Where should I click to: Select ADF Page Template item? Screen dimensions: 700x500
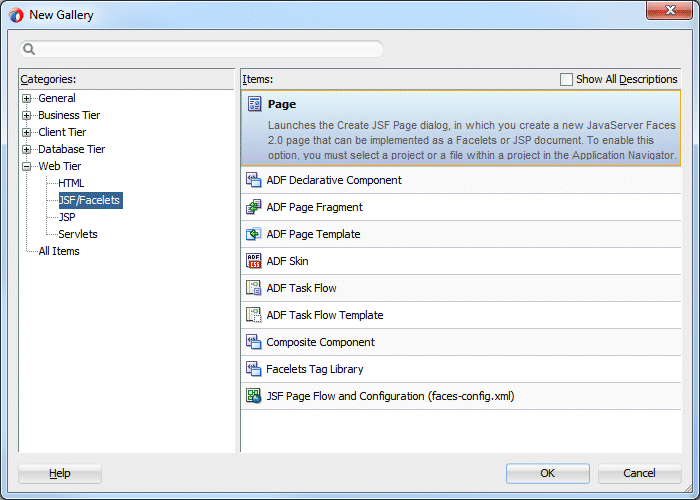pyautogui.click(x=461, y=234)
